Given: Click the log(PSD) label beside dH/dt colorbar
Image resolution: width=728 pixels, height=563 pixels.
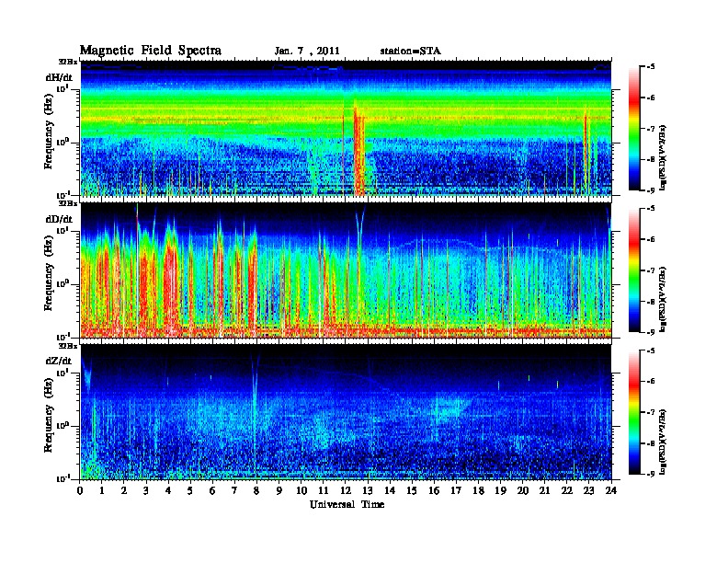Looking at the screenshot, I should tap(664, 158).
